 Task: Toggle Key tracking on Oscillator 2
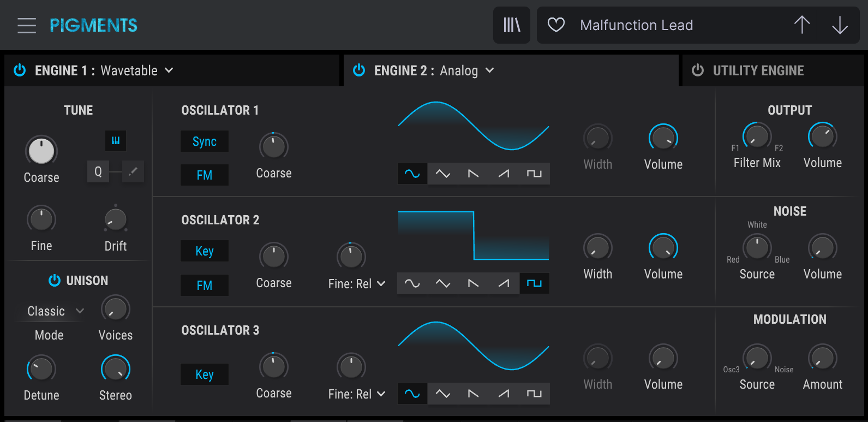[x=205, y=251]
